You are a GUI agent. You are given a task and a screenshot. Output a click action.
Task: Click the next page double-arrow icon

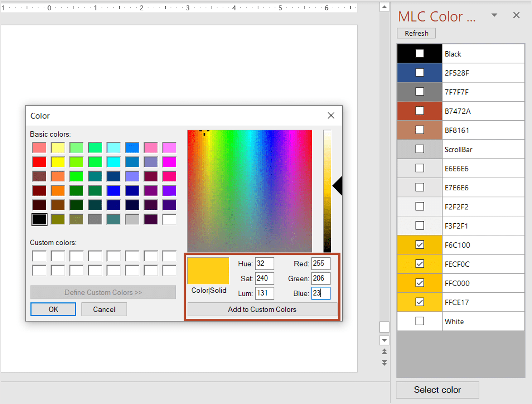(x=384, y=363)
